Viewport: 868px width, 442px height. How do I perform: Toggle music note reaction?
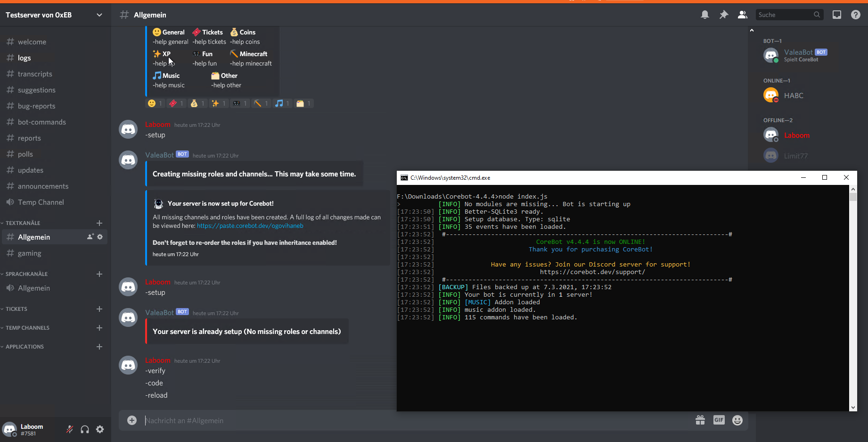tap(282, 103)
